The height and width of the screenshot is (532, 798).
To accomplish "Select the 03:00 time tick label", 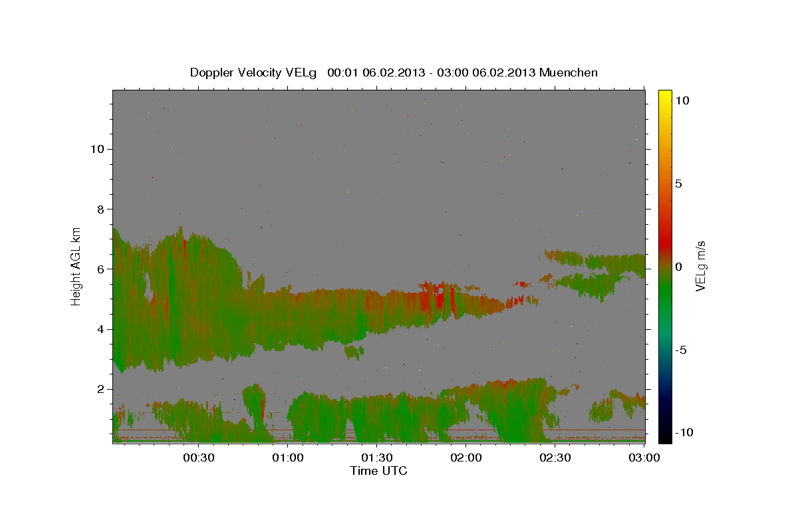I will 644,458.
